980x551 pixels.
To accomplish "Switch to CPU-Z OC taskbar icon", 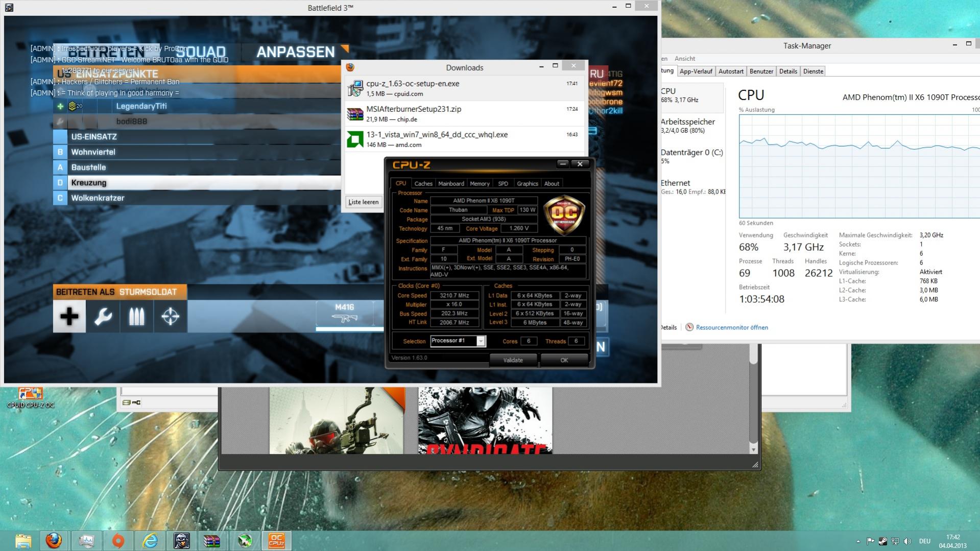I will pos(276,540).
